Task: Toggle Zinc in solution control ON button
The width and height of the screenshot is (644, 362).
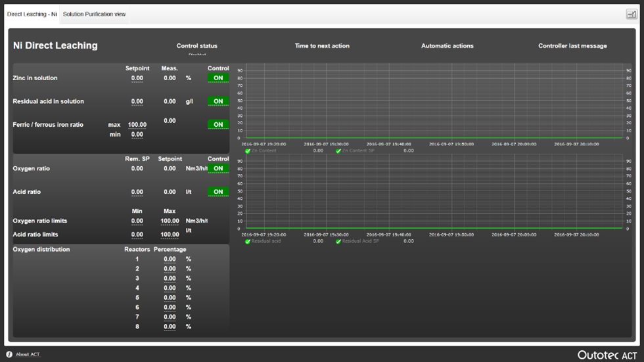Action: 218,78
